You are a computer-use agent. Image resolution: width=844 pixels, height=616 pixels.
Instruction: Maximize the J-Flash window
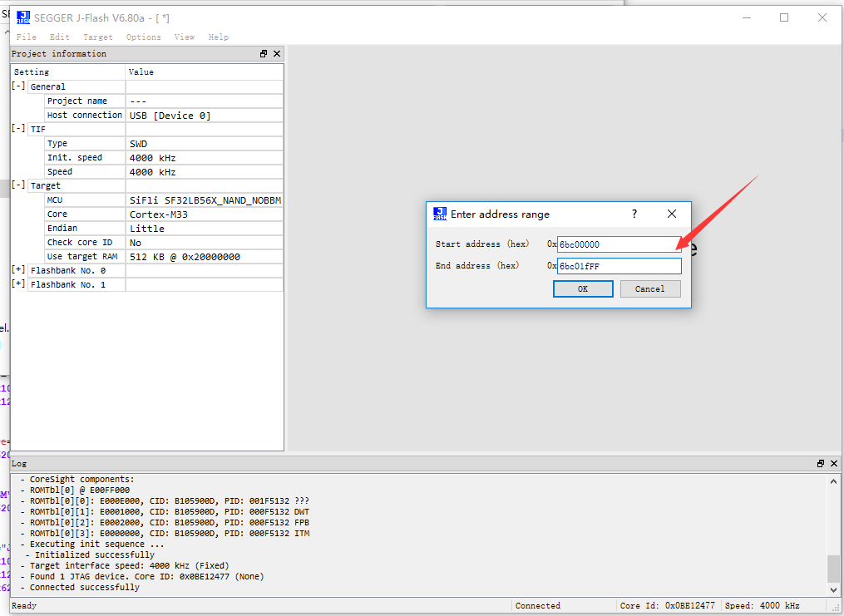(784, 17)
